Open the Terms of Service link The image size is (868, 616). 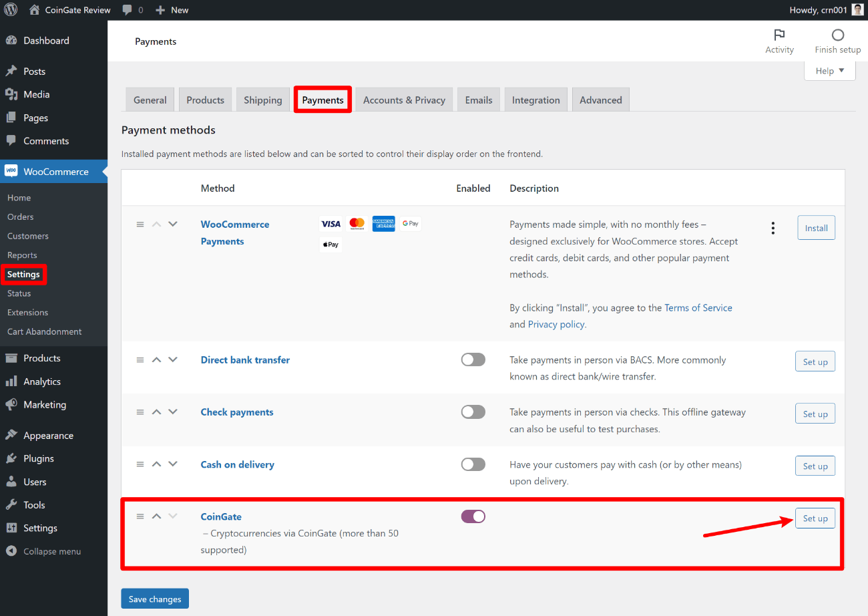click(x=698, y=307)
